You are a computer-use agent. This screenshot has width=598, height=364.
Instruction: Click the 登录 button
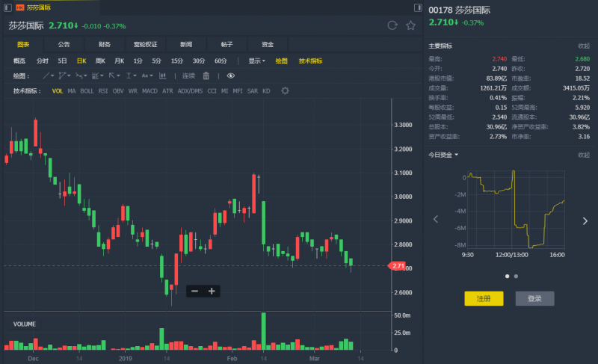(x=534, y=298)
